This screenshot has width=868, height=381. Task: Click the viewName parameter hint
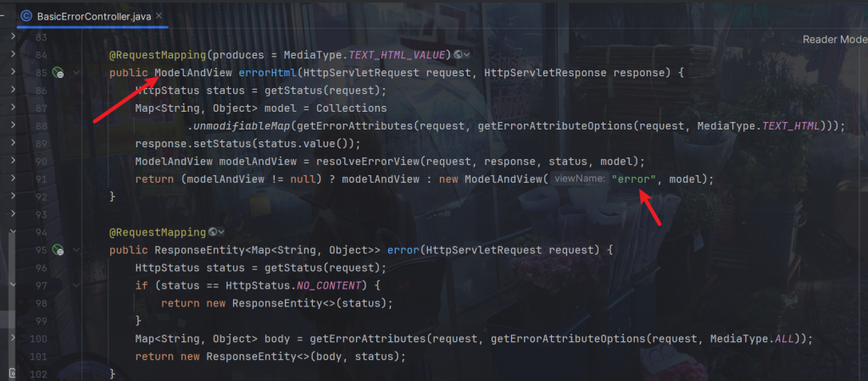pyautogui.click(x=580, y=179)
